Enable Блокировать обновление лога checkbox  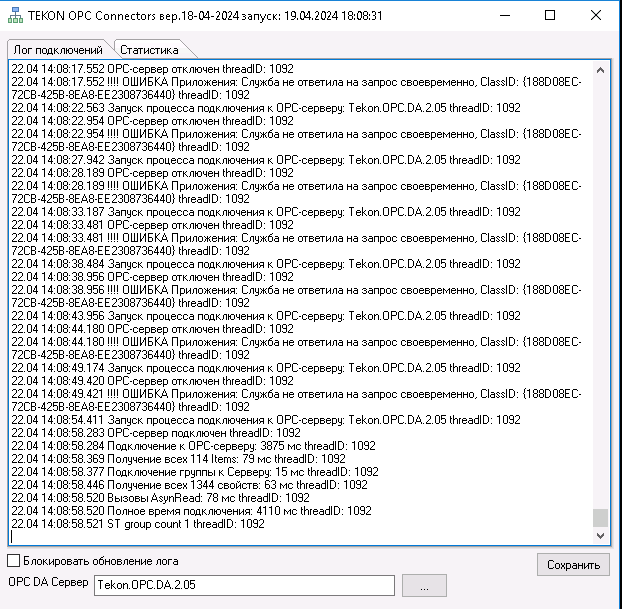pos(14,560)
